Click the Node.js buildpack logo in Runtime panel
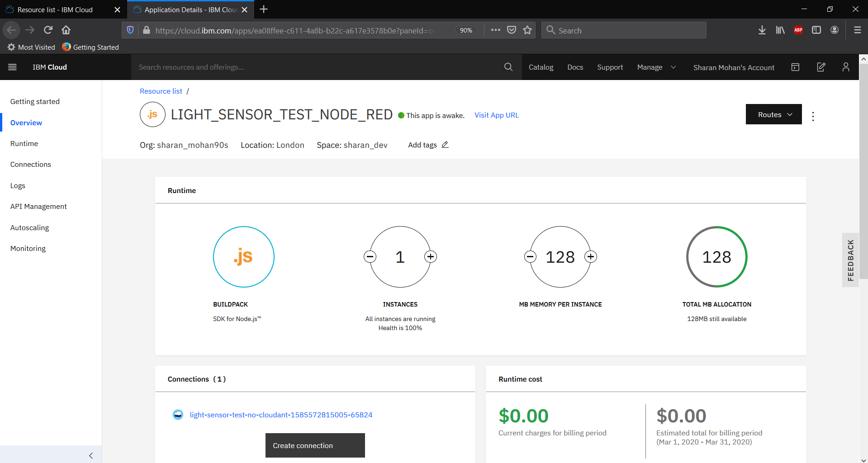The height and width of the screenshot is (463, 868). point(243,257)
